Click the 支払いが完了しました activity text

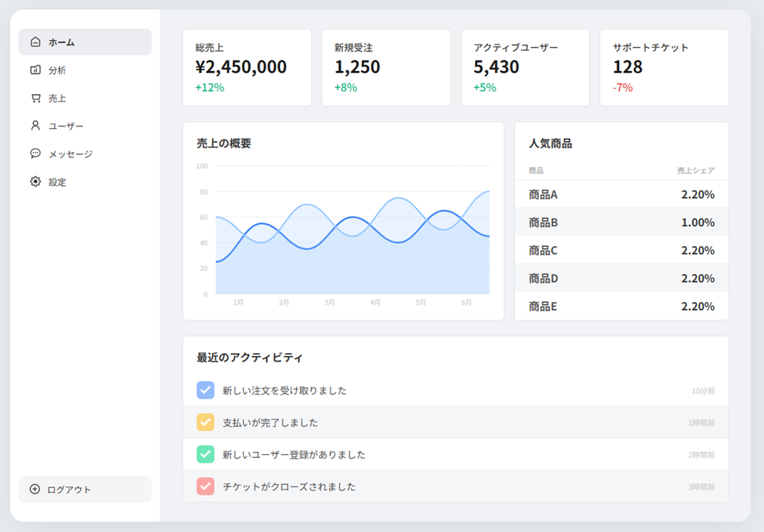point(271,423)
